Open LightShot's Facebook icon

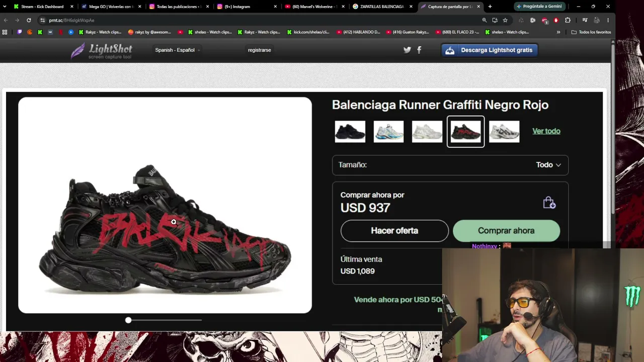[419, 50]
